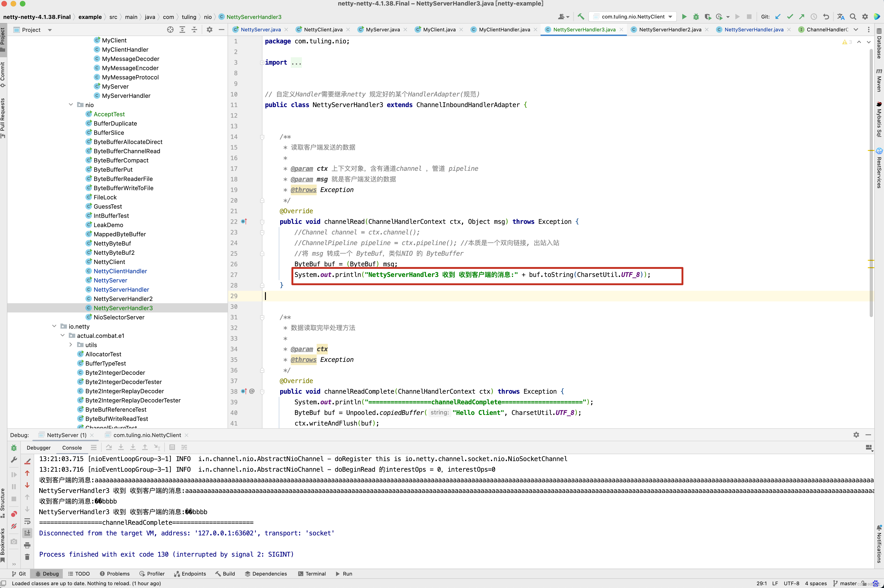Click the locate file crosshair in Project panel
The width and height of the screenshot is (884, 588).
click(x=170, y=30)
